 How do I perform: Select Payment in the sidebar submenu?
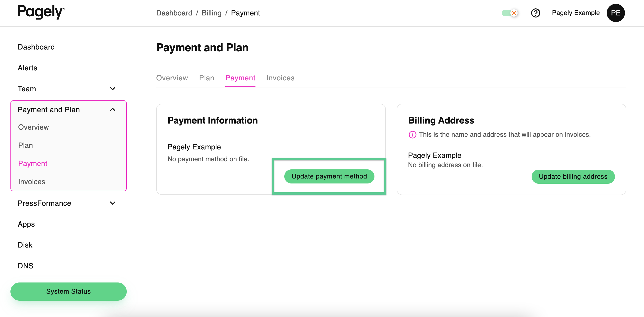pos(33,163)
